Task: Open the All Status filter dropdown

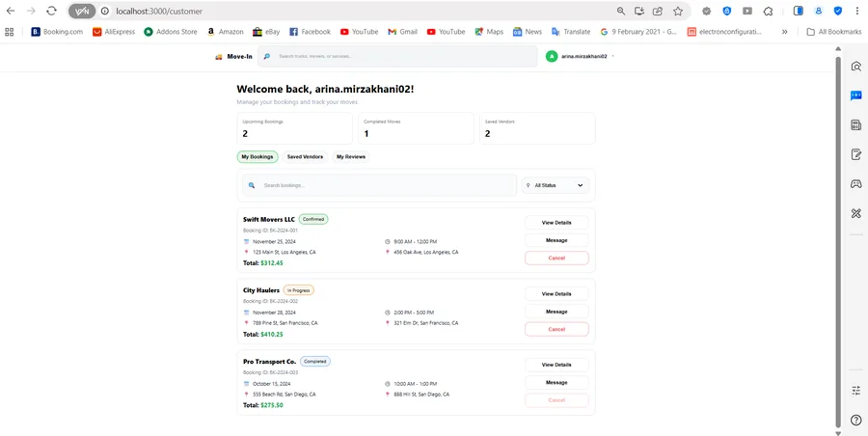Action: [556, 185]
